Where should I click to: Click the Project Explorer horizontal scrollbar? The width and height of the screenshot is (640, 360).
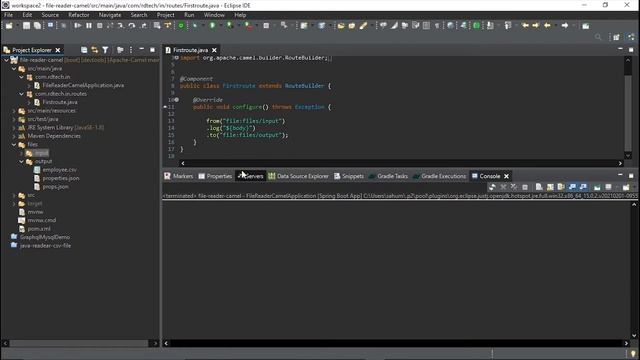click(x=79, y=343)
